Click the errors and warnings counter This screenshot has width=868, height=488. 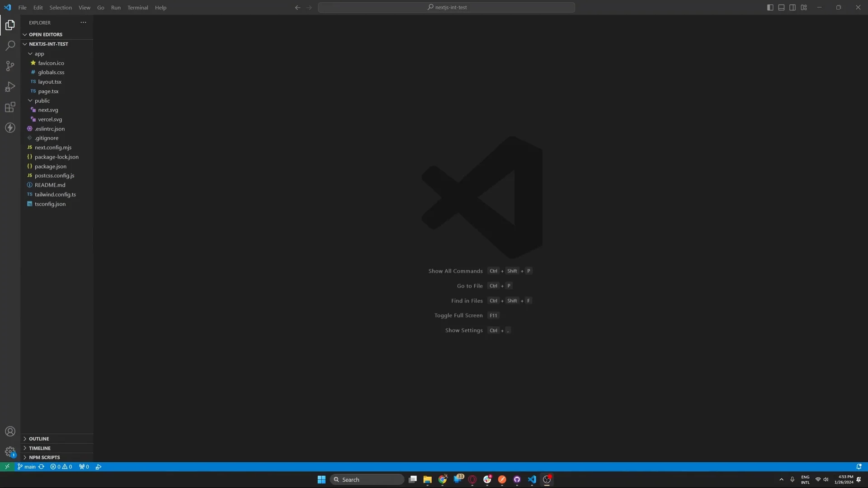61,466
